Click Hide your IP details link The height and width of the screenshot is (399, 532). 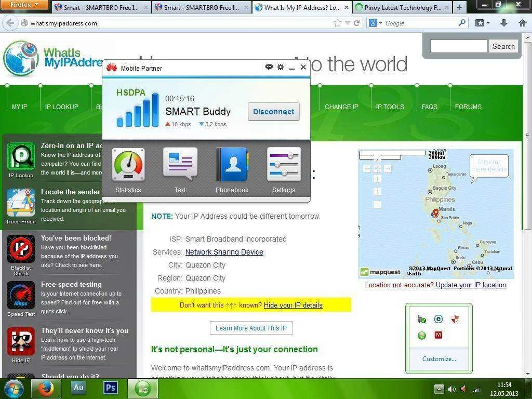coord(293,305)
